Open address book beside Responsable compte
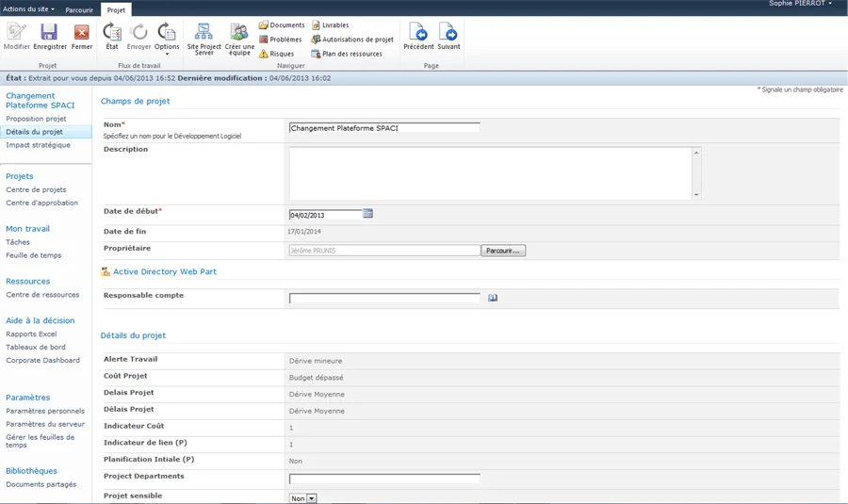 tap(493, 298)
